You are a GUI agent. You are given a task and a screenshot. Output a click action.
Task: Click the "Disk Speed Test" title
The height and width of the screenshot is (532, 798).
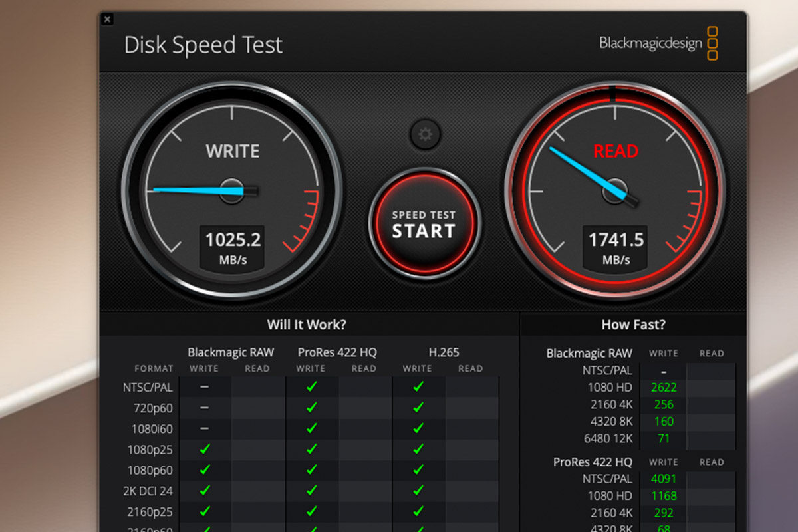[x=203, y=45]
